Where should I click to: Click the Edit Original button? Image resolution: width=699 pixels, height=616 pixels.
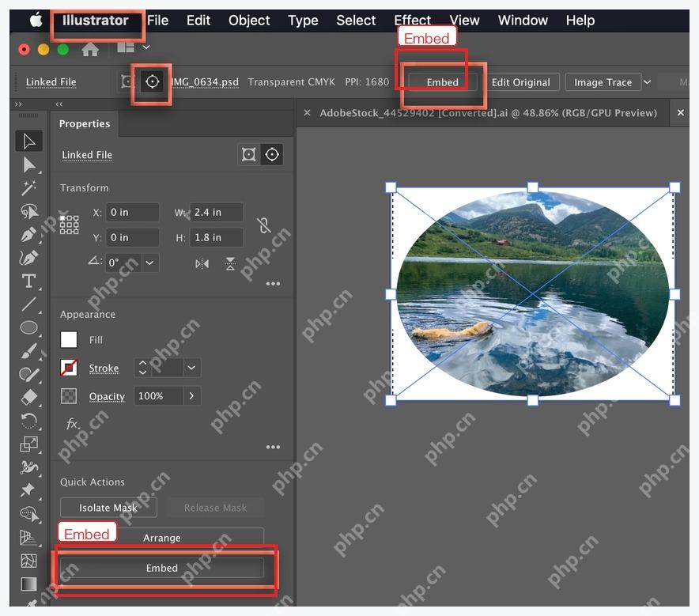[x=520, y=82]
